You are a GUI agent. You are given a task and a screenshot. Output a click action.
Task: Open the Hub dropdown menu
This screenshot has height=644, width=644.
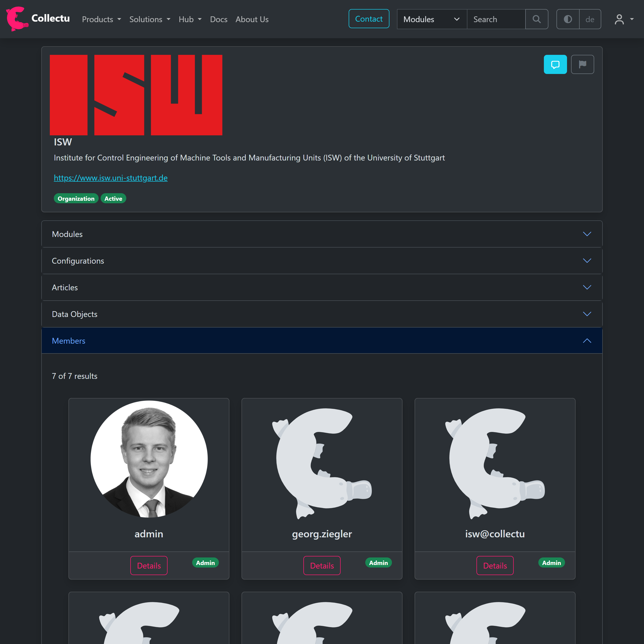click(x=190, y=19)
